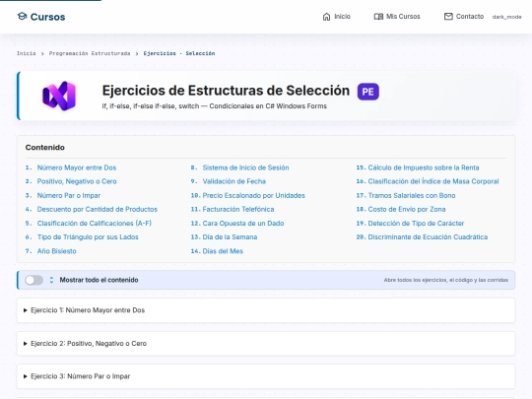Click the purple PE badge

click(368, 92)
